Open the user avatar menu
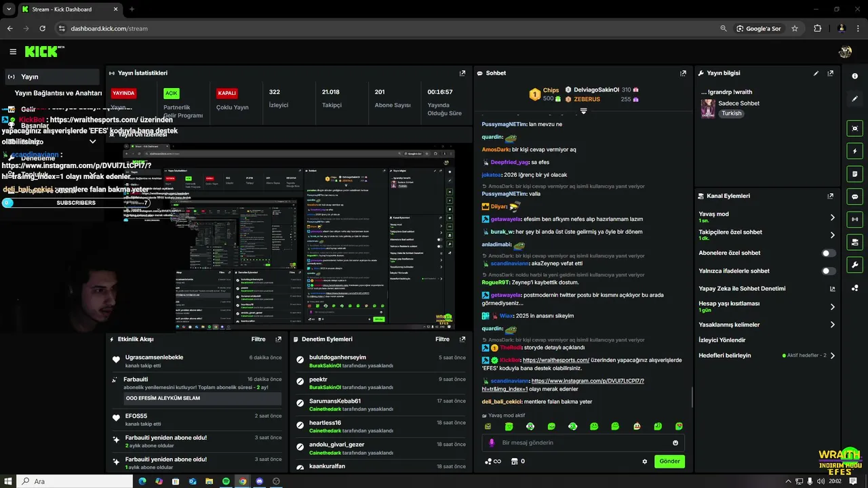This screenshot has height=488, width=868. pos(845,52)
